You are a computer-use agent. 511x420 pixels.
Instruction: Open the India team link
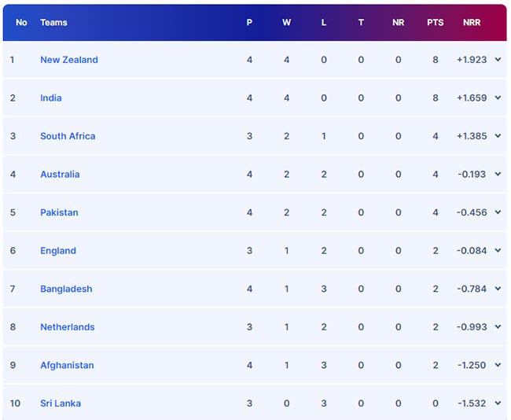[51, 98]
